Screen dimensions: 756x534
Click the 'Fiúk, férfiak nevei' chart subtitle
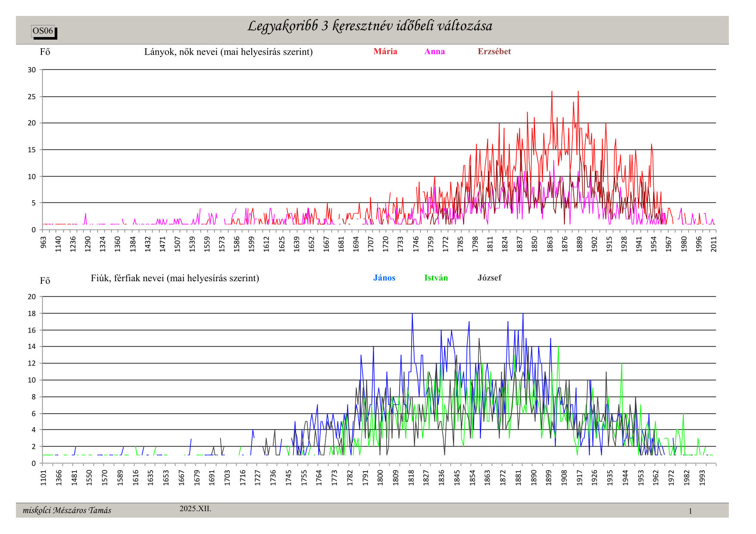(x=175, y=278)
